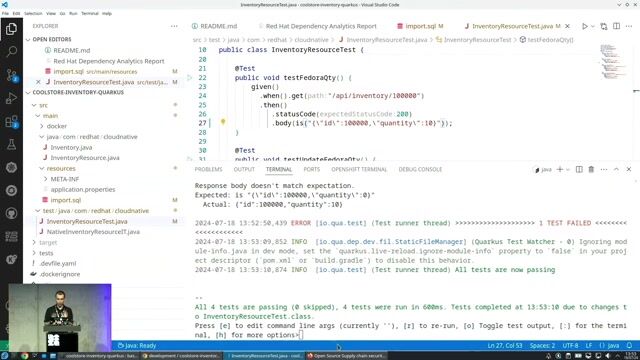The height and width of the screenshot is (360, 640).
Task: Click the Java: Ready status bar item
Action: 137,346
